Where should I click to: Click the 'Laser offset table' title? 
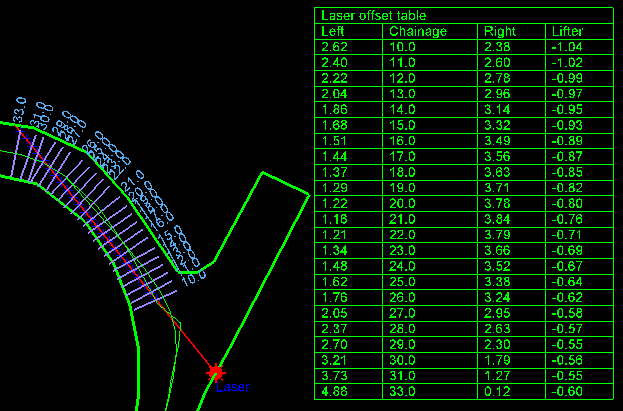[373, 16]
